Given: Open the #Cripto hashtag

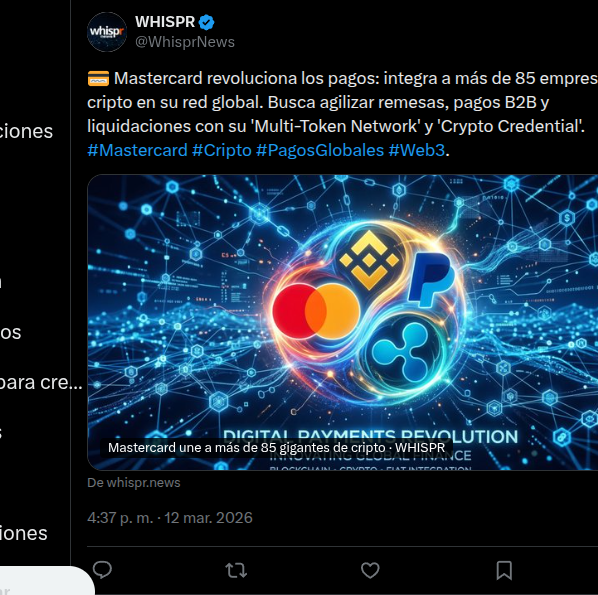Looking at the screenshot, I should 222,150.
